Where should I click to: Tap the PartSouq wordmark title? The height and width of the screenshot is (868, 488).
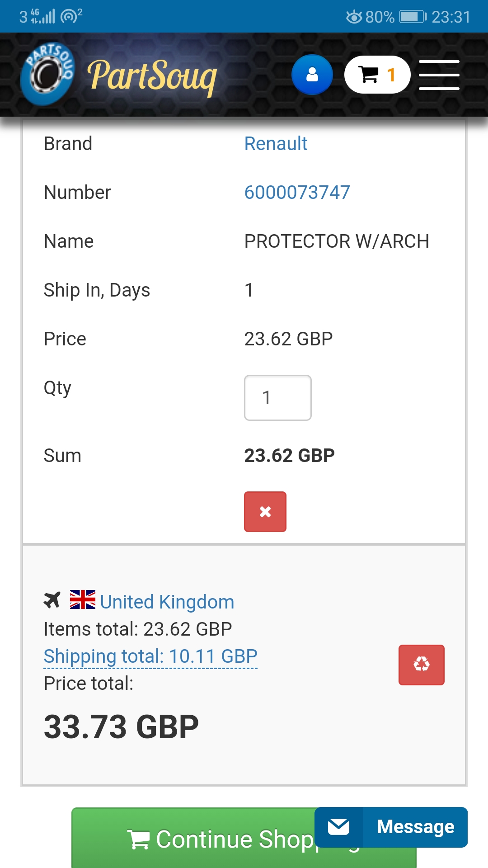point(152,76)
